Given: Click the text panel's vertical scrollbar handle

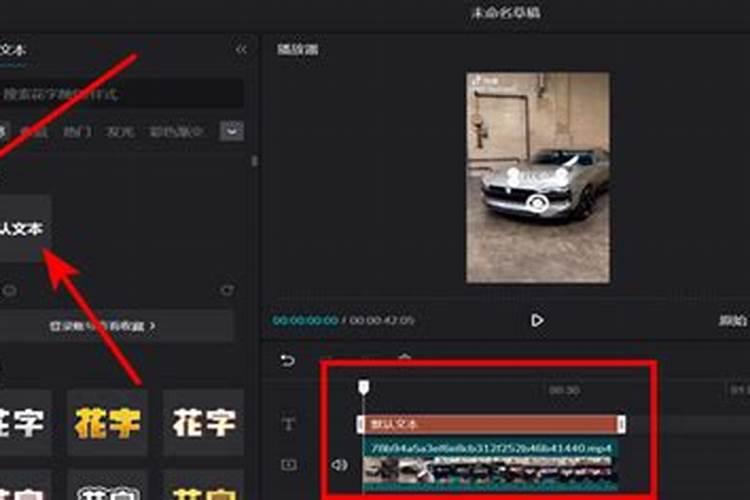Looking at the screenshot, I should [x=254, y=161].
